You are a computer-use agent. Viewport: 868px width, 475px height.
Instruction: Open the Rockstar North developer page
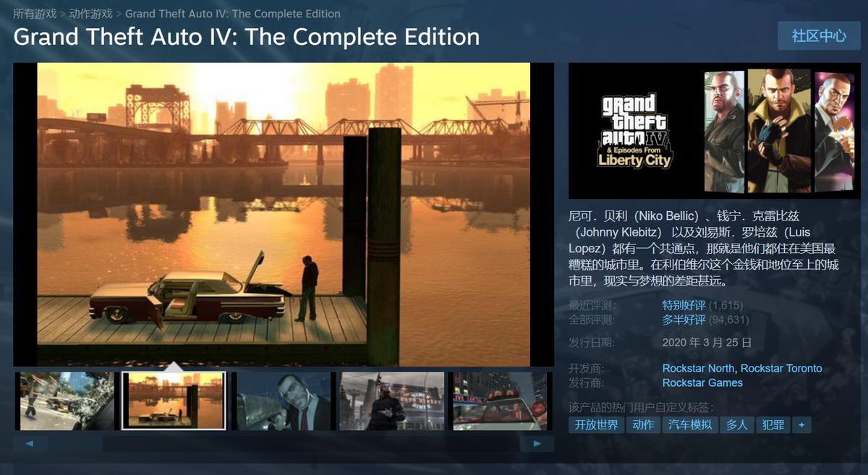(x=698, y=368)
